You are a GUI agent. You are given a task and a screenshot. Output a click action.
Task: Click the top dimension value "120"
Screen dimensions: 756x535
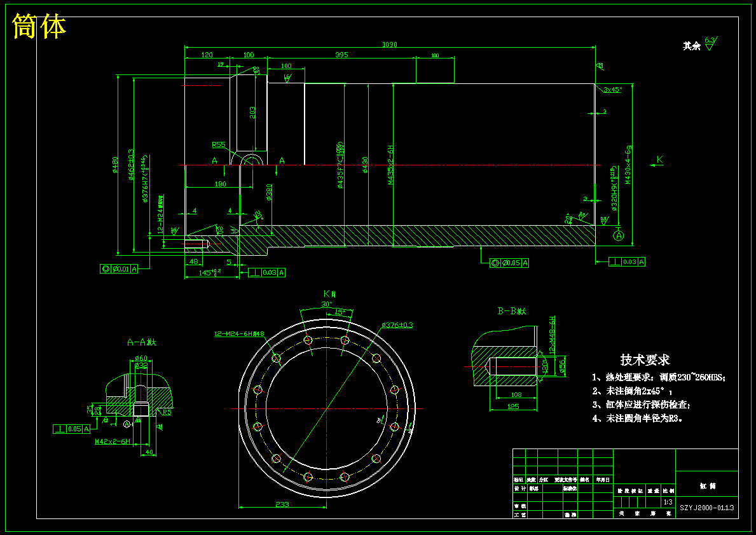click(x=207, y=55)
